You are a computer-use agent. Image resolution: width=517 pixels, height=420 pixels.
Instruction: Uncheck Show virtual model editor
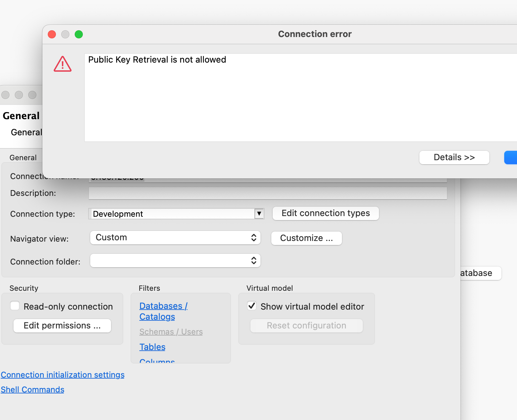click(x=252, y=306)
